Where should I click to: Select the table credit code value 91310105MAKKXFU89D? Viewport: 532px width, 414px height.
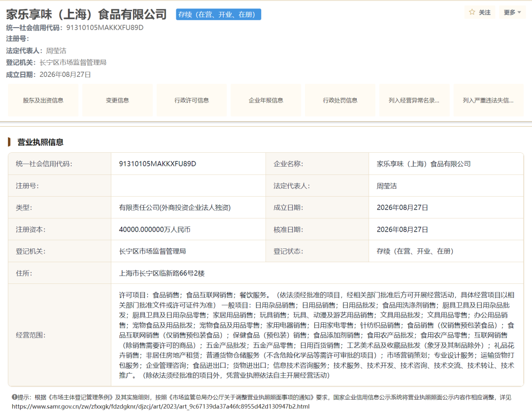pos(158,164)
